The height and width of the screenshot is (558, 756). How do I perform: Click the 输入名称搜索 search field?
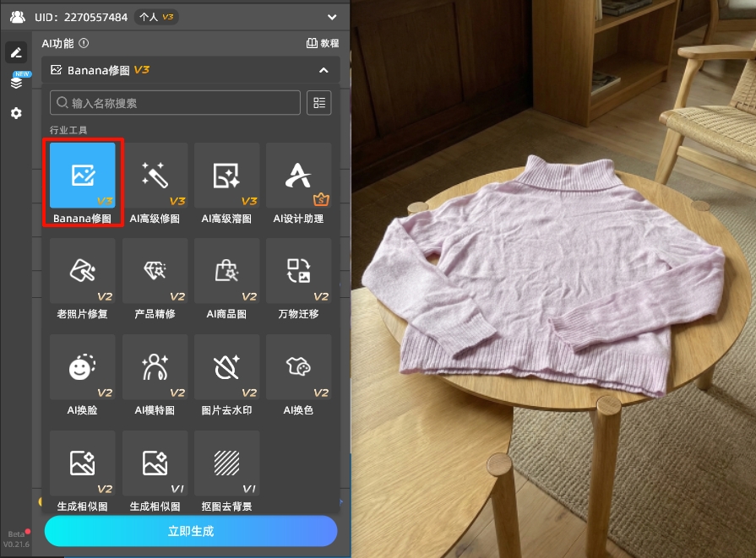tap(175, 103)
